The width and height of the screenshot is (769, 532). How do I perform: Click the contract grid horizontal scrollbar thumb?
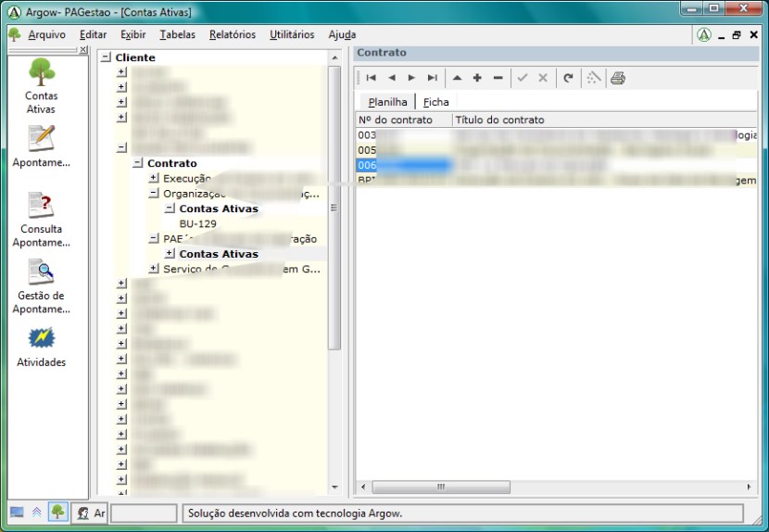click(441, 487)
